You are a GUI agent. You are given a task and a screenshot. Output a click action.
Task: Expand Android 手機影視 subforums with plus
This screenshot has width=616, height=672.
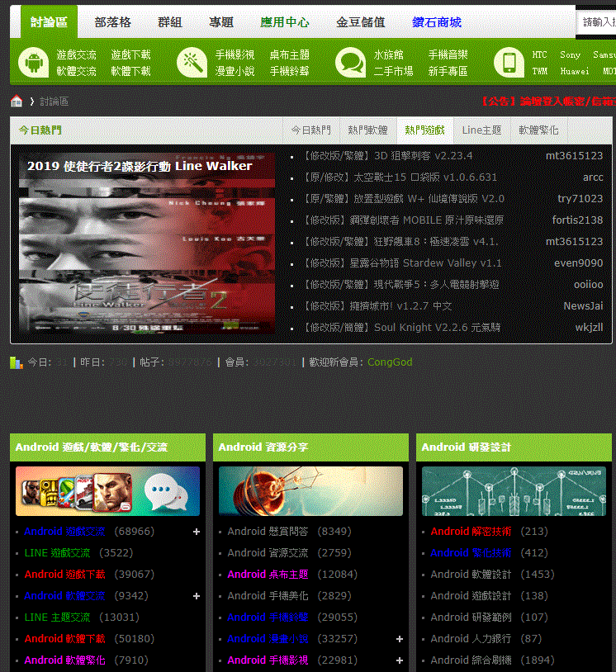coord(400,660)
